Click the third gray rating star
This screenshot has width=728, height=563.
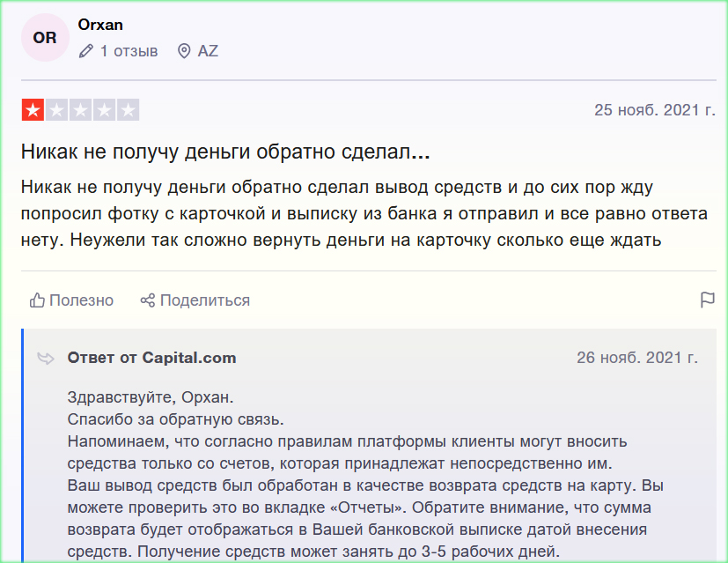point(80,109)
